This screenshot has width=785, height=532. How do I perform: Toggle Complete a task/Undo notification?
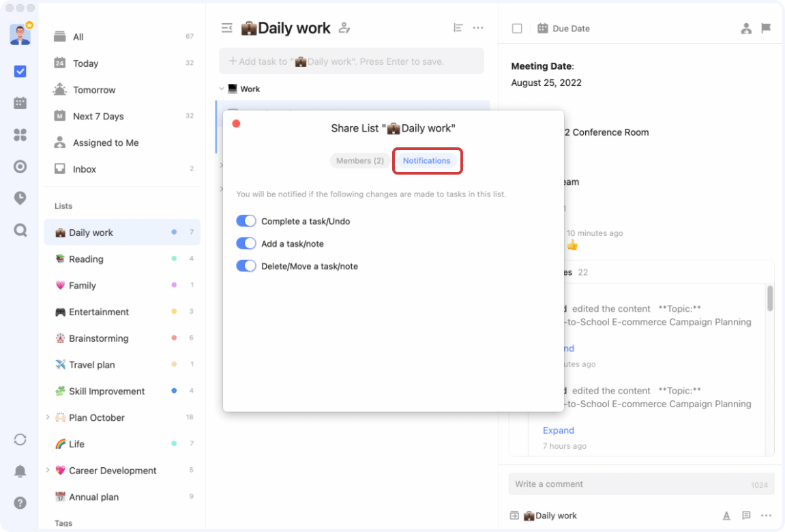point(246,221)
